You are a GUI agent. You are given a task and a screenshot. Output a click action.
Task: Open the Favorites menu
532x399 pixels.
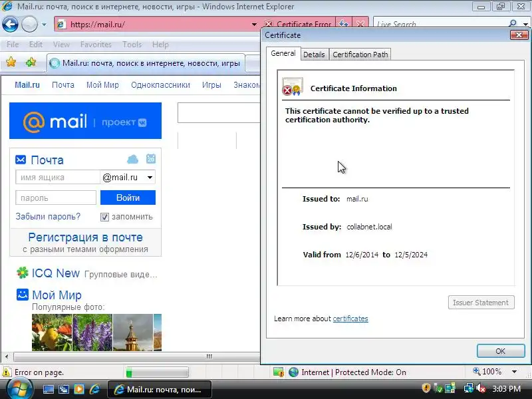pos(96,45)
